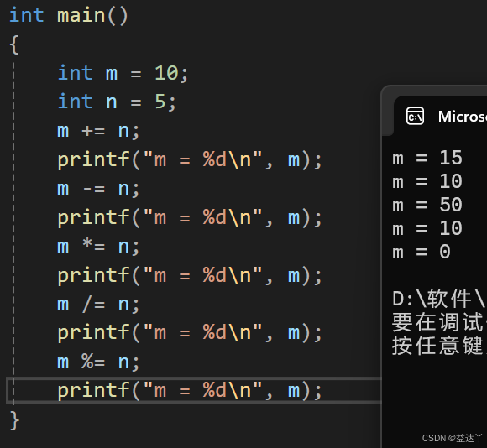Click the statement 'm -= n;'
This screenshot has height=448, width=487.
coord(98,189)
